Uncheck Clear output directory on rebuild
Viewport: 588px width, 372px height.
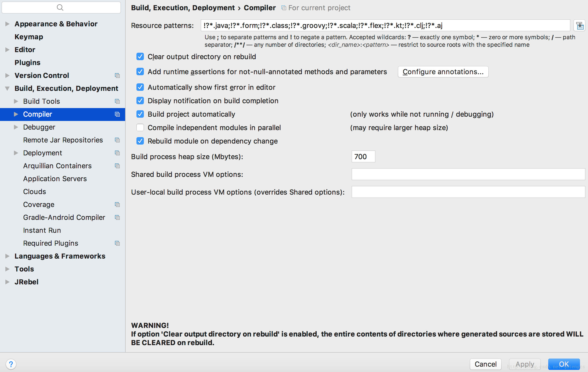140,56
